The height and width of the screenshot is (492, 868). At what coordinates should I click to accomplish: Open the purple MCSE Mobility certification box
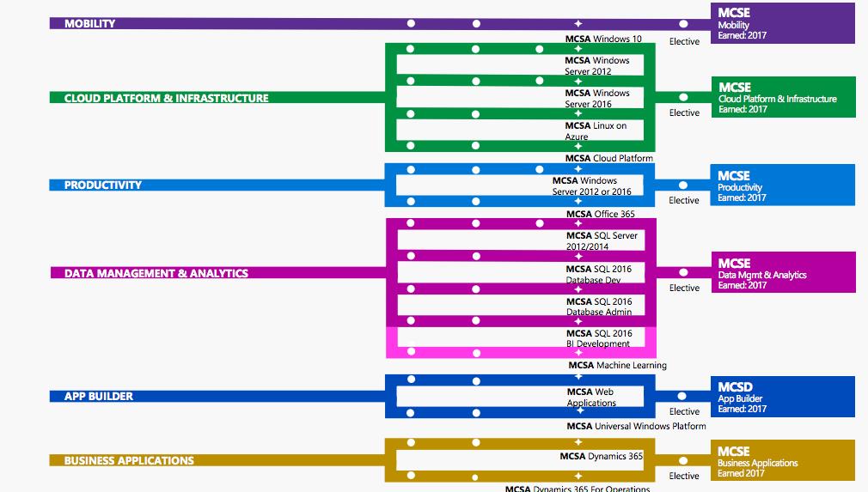(x=783, y=23)
